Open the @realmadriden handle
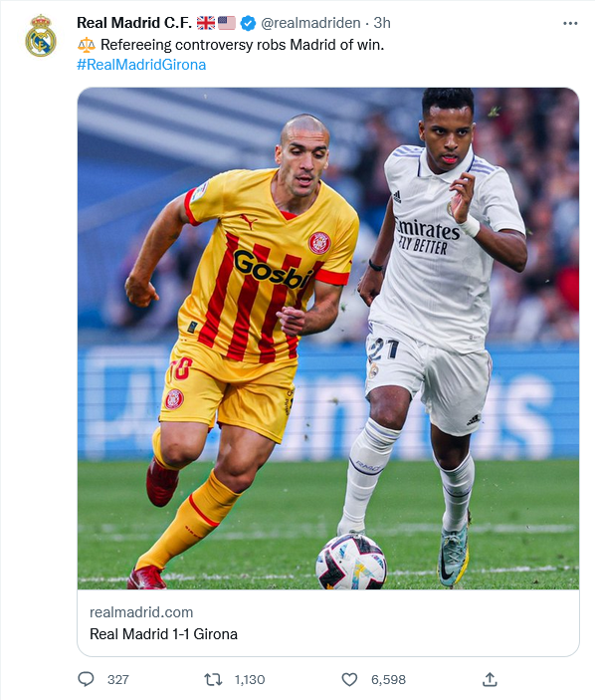Viewport: 595px width, 700px height. (x=310, y=23)
